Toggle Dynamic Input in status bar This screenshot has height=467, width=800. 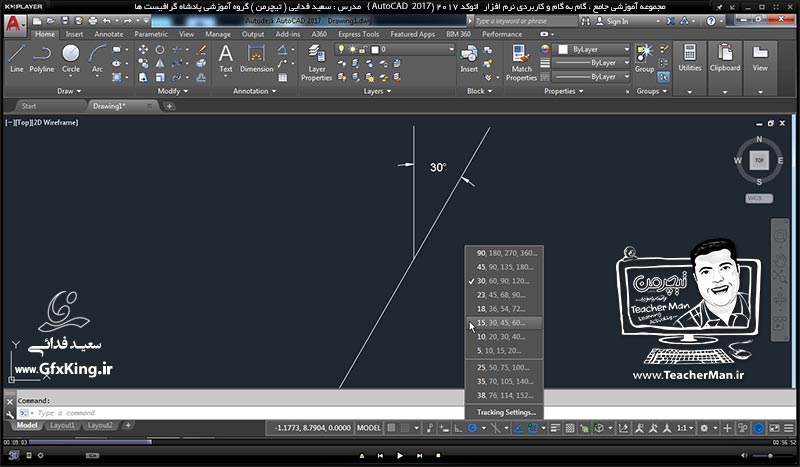click(444, 428)
